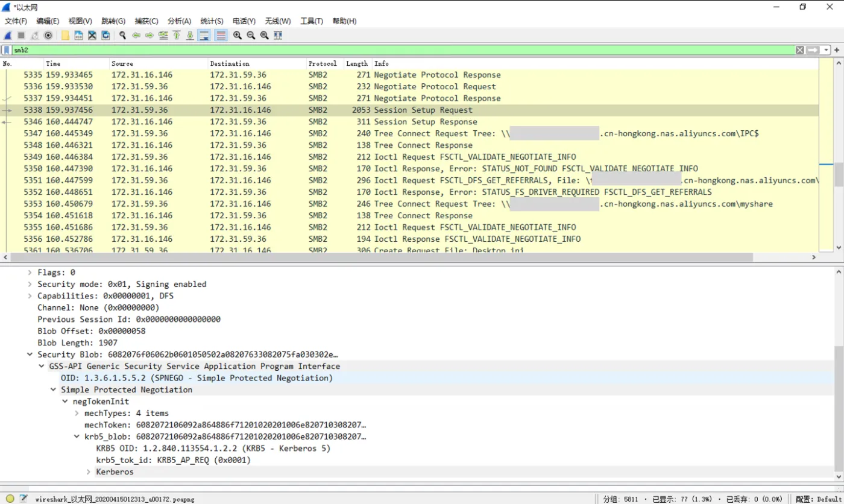Viewport: 844px width, 504px height.
Task: Open display filter bookmarks icon
Action: [x=7, y=50]
